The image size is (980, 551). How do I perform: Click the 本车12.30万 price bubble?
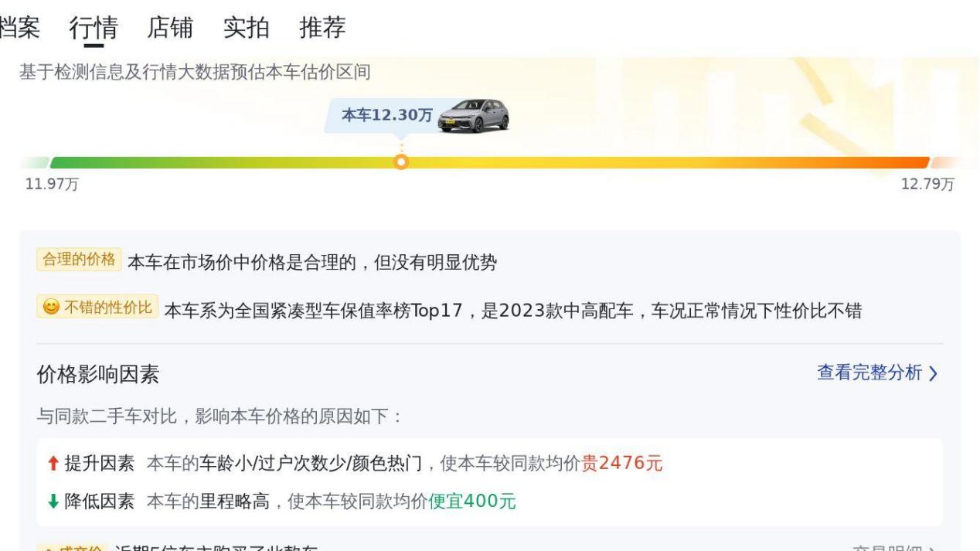386,115
